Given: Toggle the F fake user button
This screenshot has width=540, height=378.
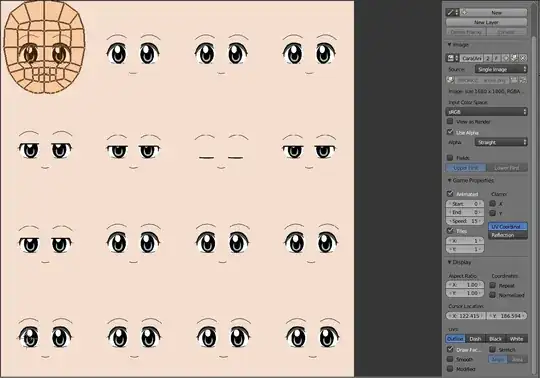Looking at the screenshot, I should click(496, 58).
